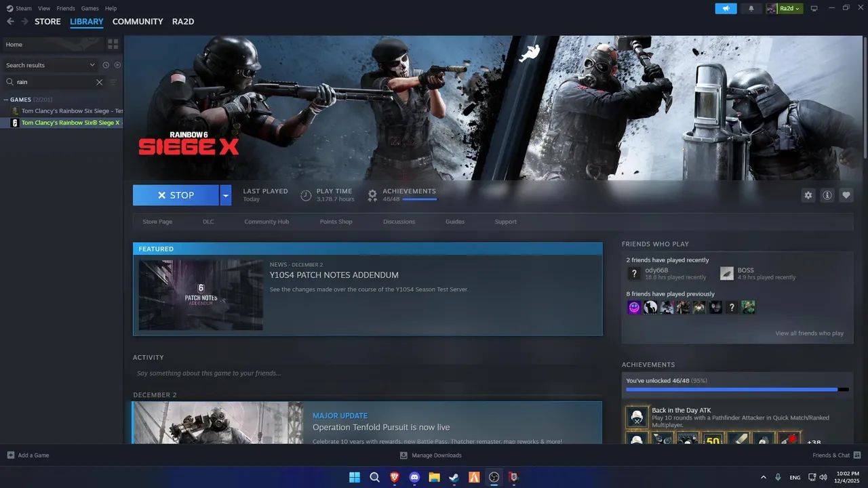Sort library by recent activity clock icon
The width and height of the screenshot is (868, 488).
(x=106, y=65)
